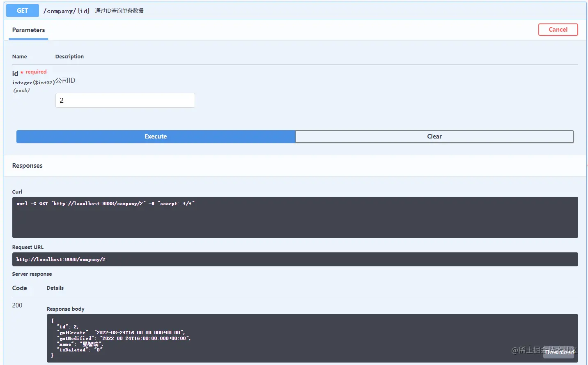The width and height of the screenshot is (588, 365).
Task: Download the response body
Action: click(x=559, y=352)
